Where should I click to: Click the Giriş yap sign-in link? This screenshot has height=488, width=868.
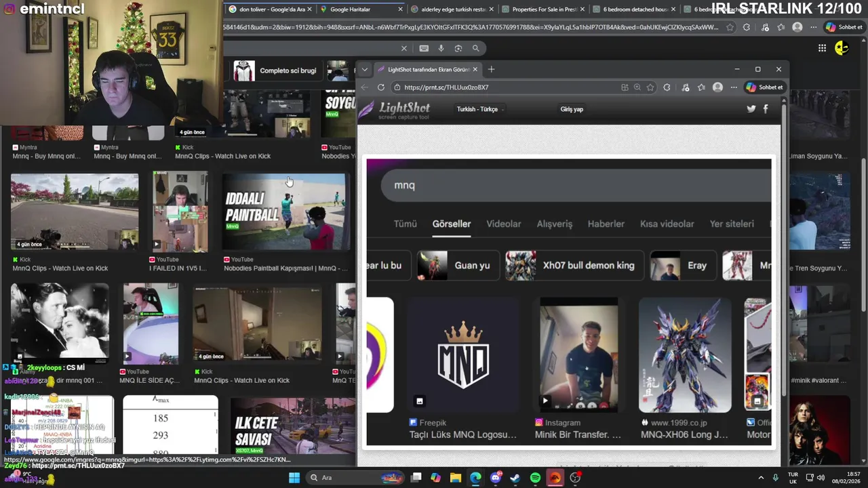click(572, 109)
